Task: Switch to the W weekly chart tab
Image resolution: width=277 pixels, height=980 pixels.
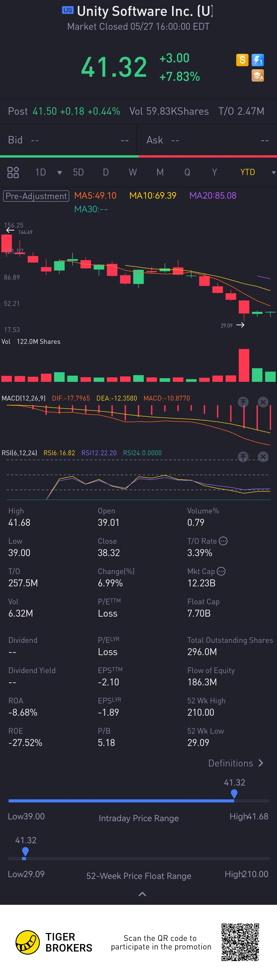Action: (133, 172)
